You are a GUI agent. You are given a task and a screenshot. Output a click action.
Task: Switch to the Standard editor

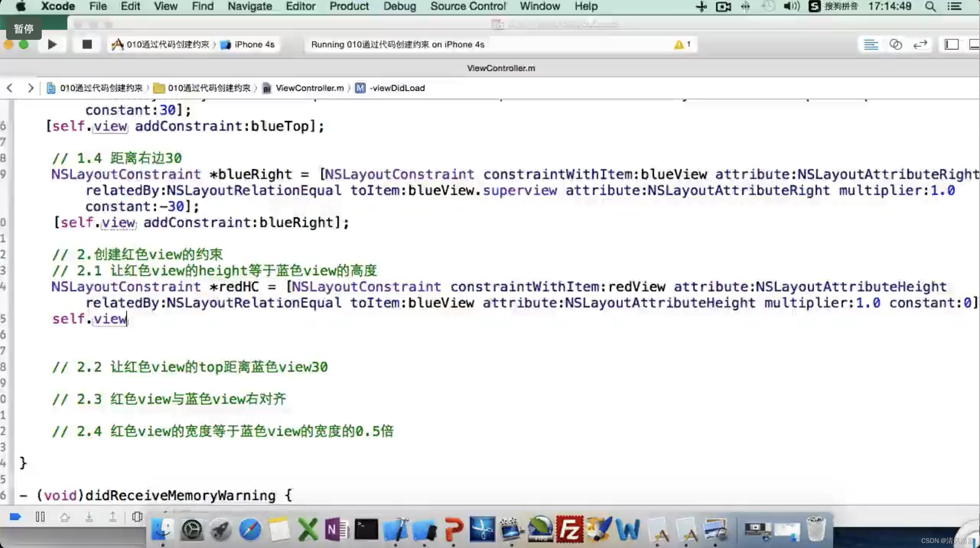(x=871, y=44)
